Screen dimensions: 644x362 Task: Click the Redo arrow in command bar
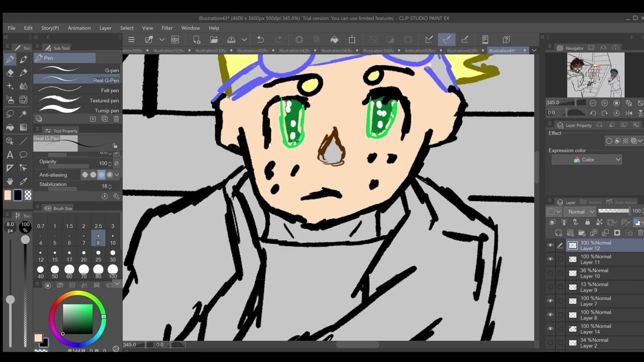[278, 39]
